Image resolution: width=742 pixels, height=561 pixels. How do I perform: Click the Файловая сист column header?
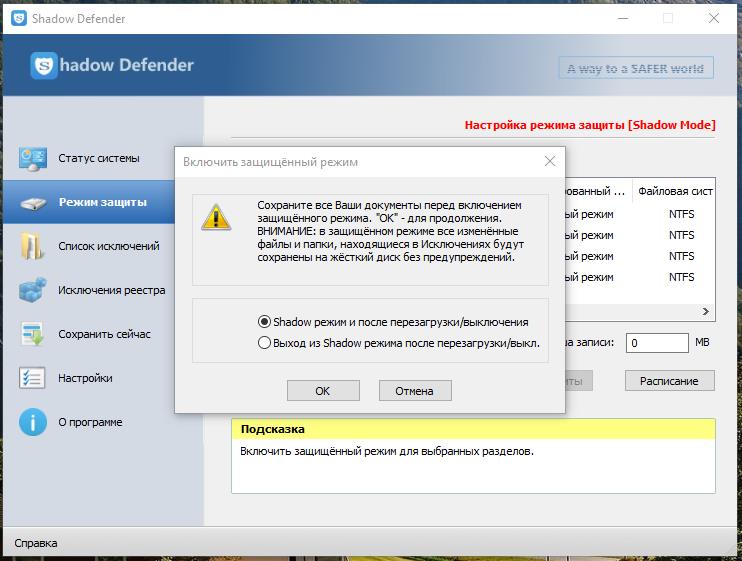pyautogui.click(x=675, y=191)
